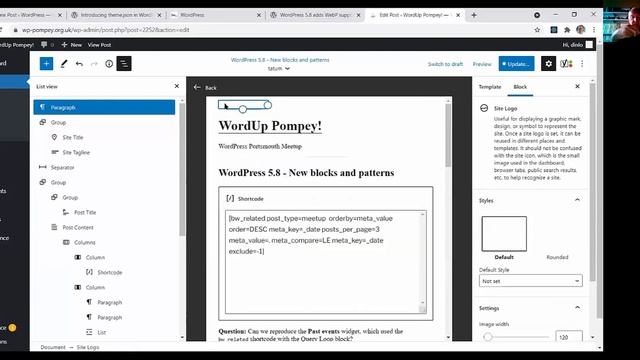Click the List block icon
The height and width of the screenshot is (360, 640).
pos(89,332)
